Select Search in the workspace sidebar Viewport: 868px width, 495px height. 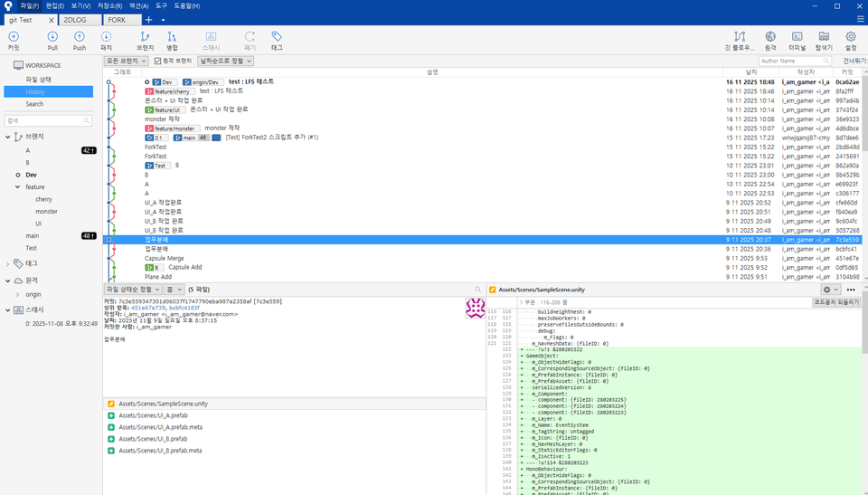(34, 104)
